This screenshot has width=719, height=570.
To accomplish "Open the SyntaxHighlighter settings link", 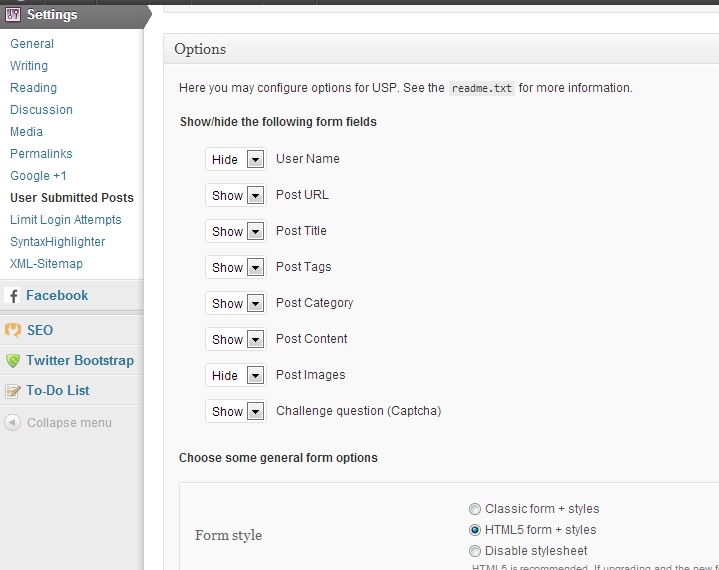I will click(x=57, y=242).
